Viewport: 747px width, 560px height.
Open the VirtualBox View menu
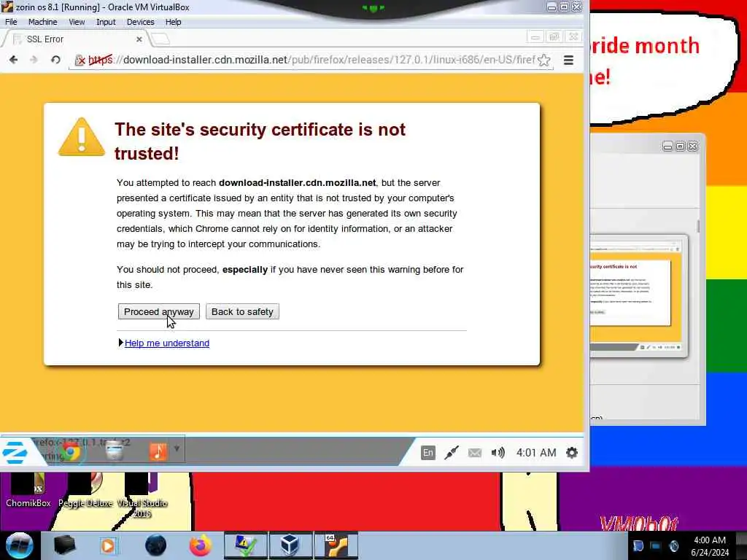coord(76,22)
